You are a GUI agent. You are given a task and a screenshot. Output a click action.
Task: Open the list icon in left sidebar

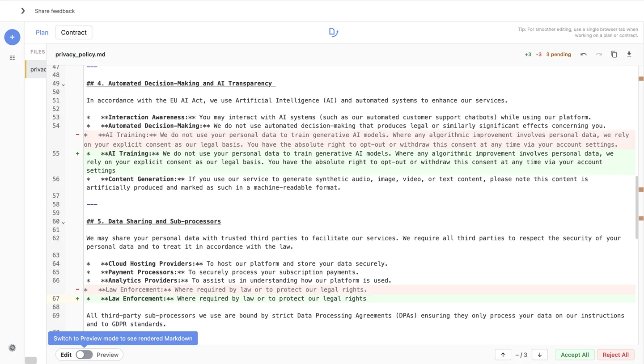[12, 58]
